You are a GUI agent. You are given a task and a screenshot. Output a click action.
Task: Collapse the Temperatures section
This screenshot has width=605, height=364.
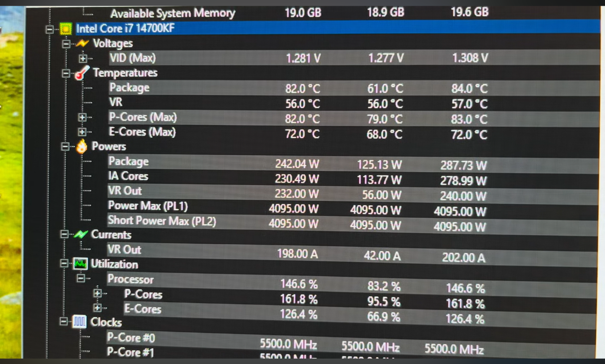pos(66,73)
